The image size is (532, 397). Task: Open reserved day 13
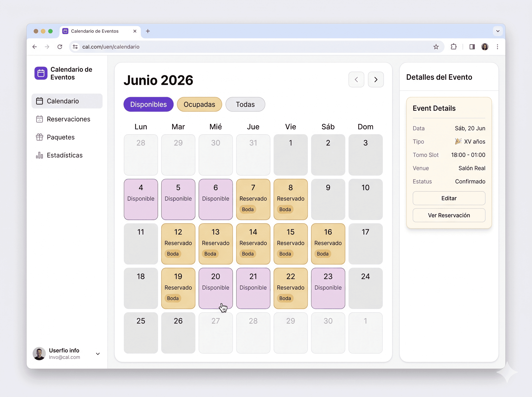[216, 244]
